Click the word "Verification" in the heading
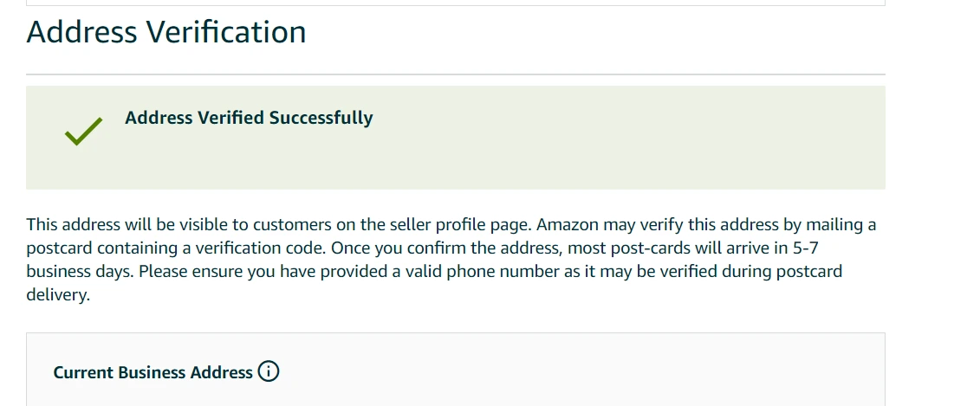Screen dimensions: 980x406 click(x=225, y=32)
